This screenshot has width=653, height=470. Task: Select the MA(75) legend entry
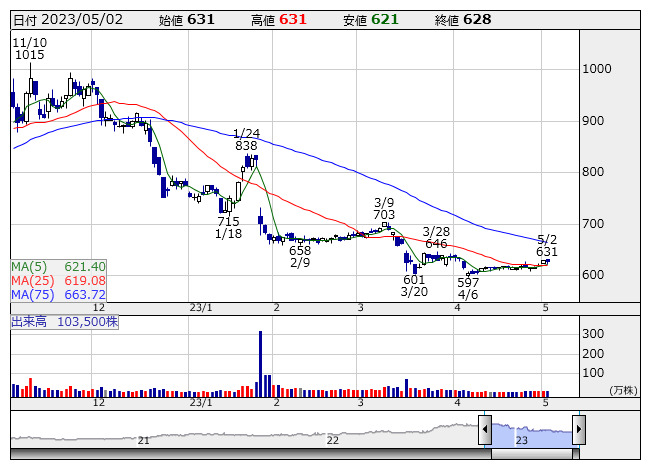(x=58, y=295)
